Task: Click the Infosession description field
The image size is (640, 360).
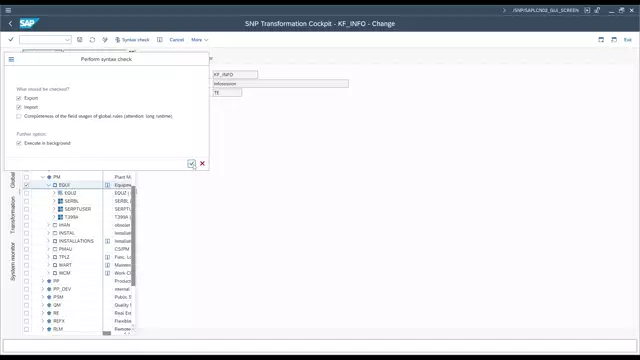Action: tap(281, 84)
